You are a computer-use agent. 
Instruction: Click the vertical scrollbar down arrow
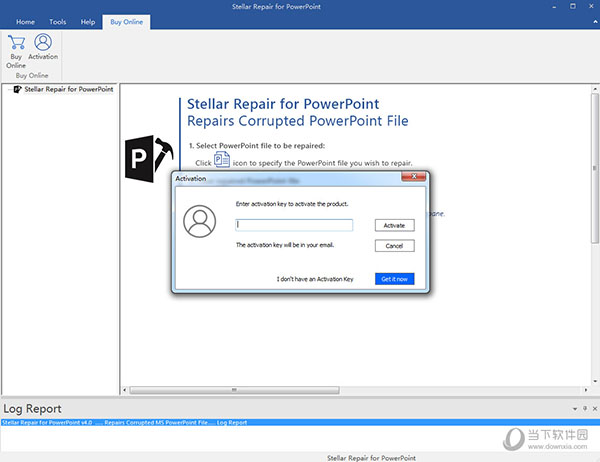595,381
